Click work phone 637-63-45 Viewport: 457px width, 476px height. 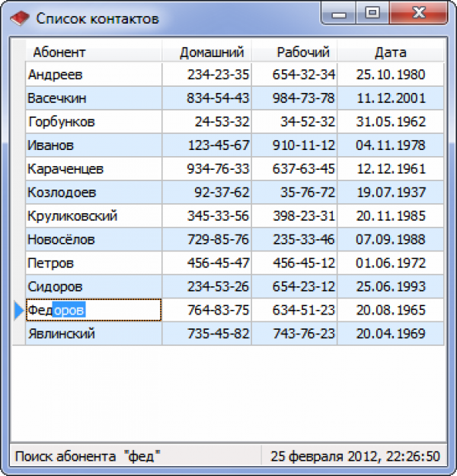[x=295, y=168]
